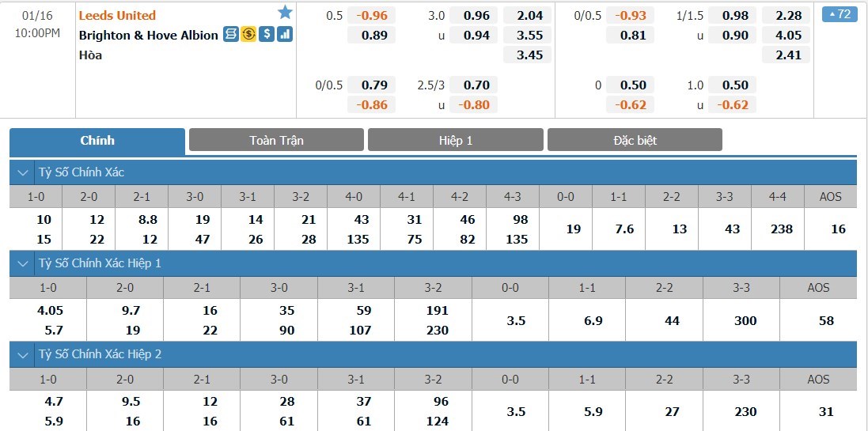Expand the 72 more markets button
This screenshot has width=868, height=431.
[x=840, y=14]
